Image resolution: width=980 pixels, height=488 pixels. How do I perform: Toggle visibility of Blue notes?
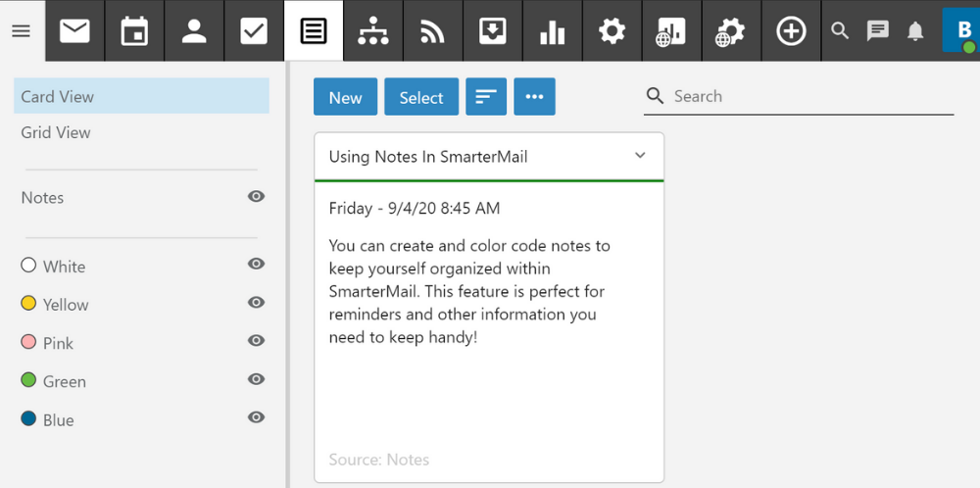click(x=256, y=417)
